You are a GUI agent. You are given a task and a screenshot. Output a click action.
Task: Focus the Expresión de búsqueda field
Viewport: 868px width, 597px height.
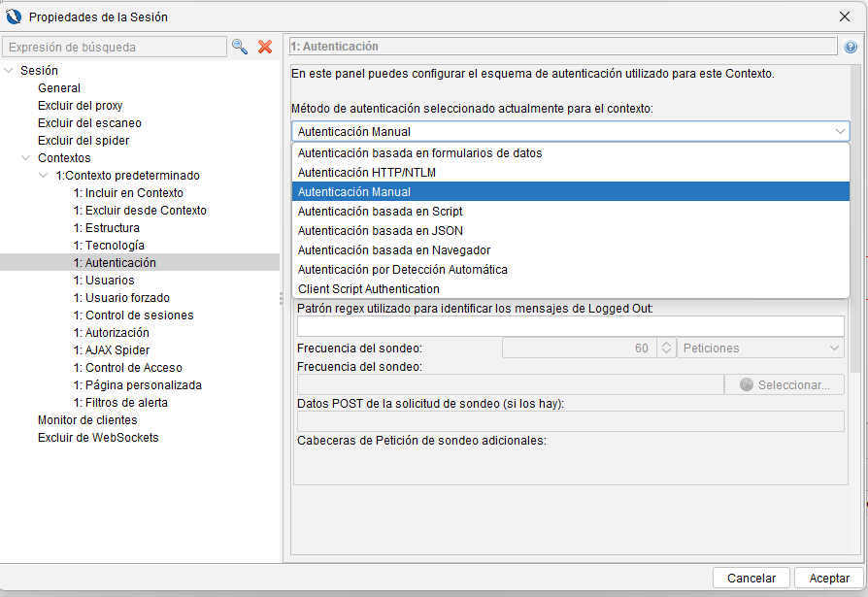(x=114, y=47)
